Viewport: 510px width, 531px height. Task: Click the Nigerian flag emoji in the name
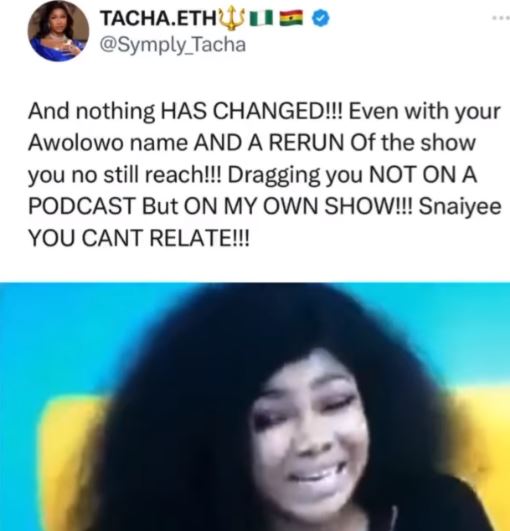tap(261, 18)
